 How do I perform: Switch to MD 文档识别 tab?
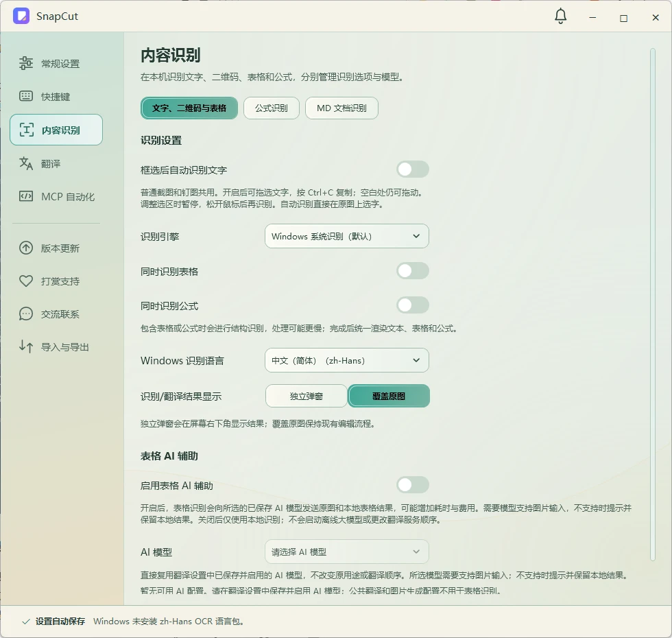[x=341, y=108]
